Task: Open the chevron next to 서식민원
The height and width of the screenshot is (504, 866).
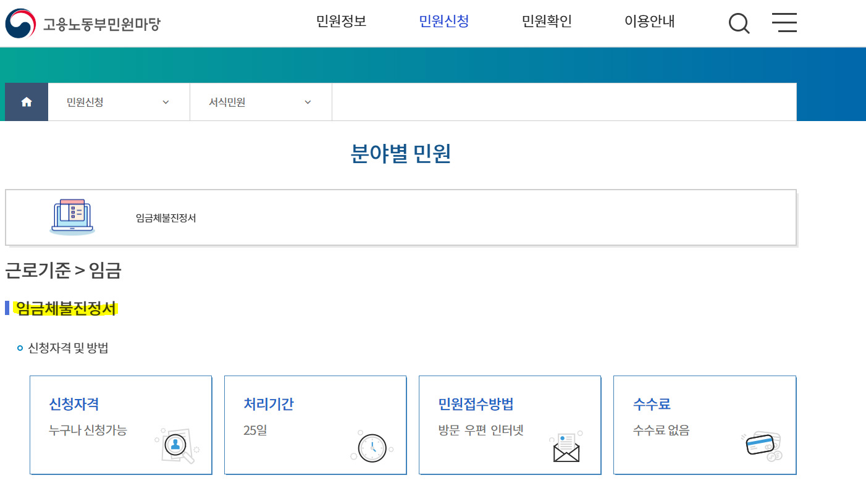Action: [x=307, y=102]
